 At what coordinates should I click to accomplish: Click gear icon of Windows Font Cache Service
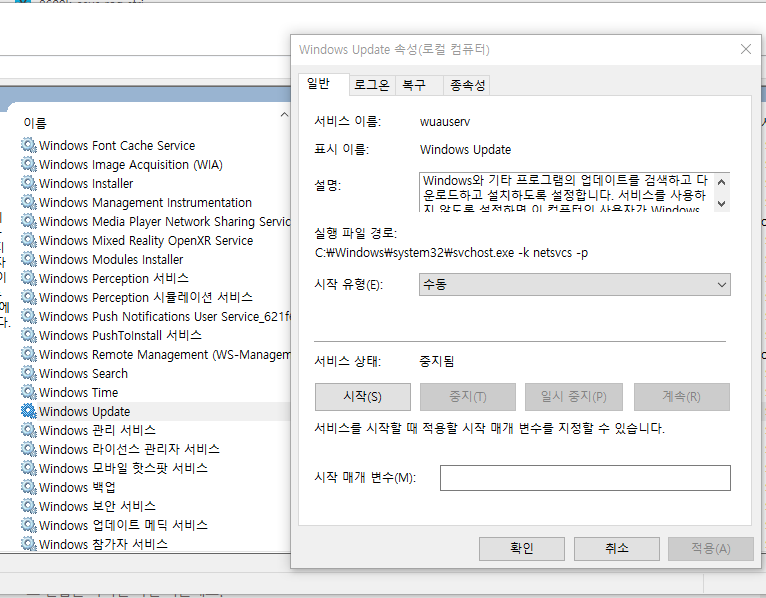coord(28,146)
